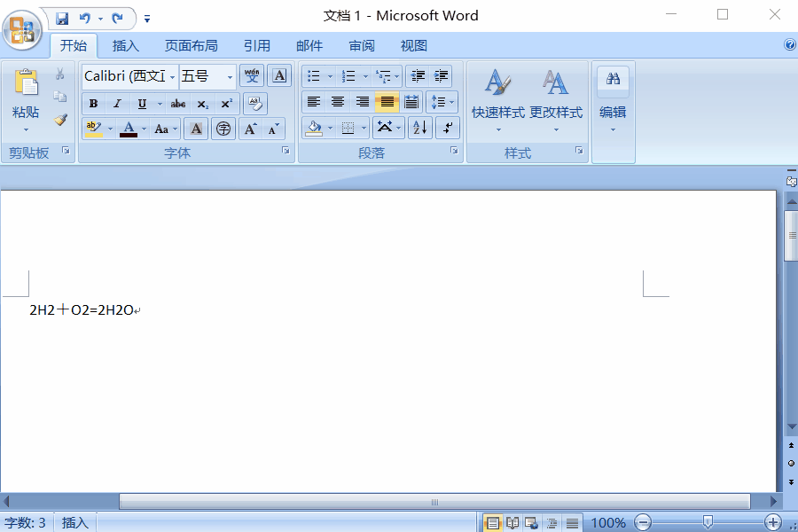Open the Asian layout icon menu

pyautogui.click(x=388, y=128)
